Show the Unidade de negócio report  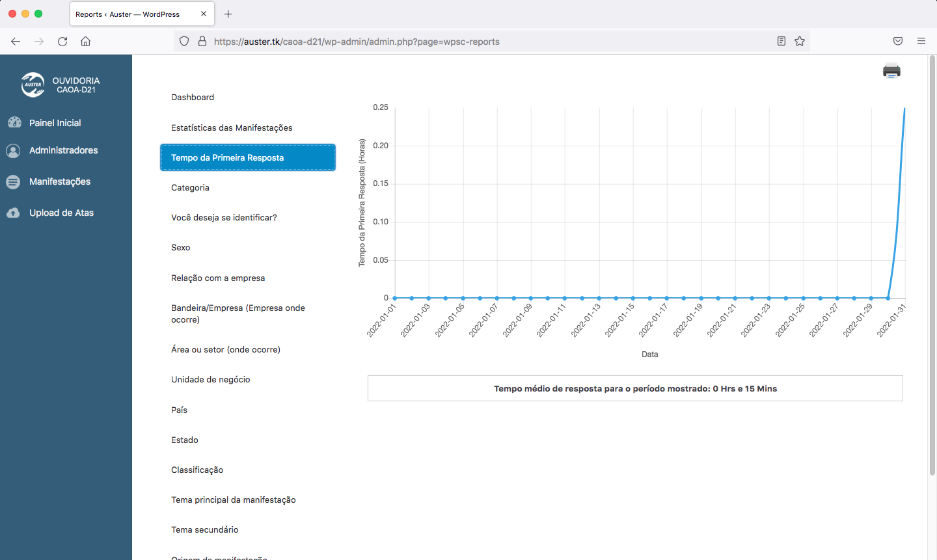210,379
